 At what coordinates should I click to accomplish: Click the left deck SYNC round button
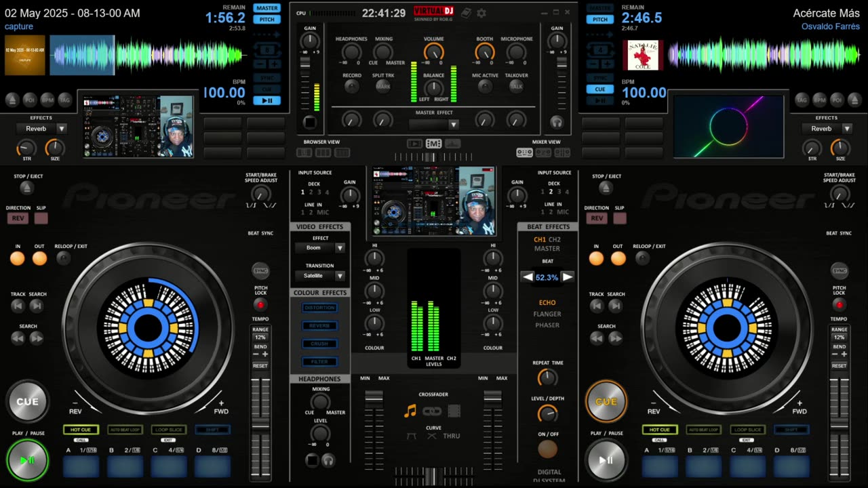(x=260, y=271)
